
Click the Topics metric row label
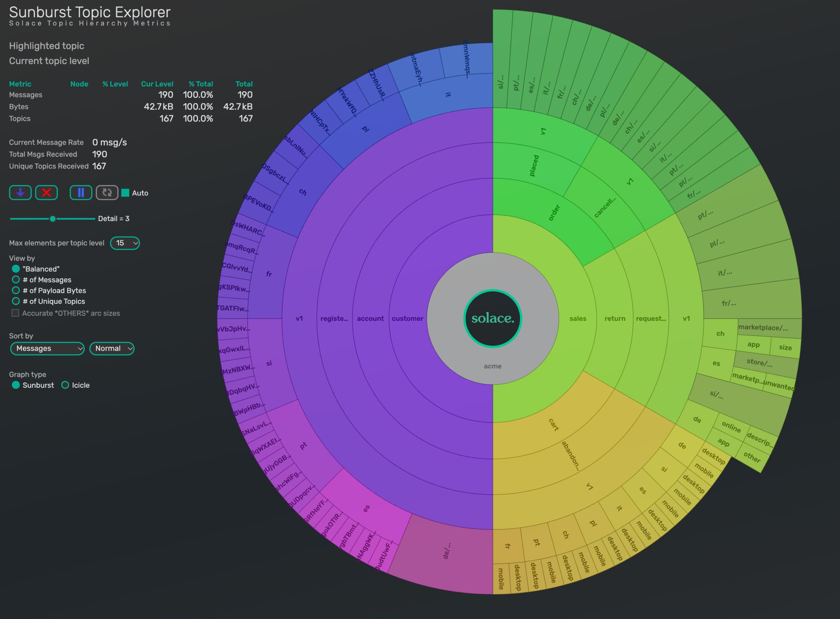click(19, 118)
